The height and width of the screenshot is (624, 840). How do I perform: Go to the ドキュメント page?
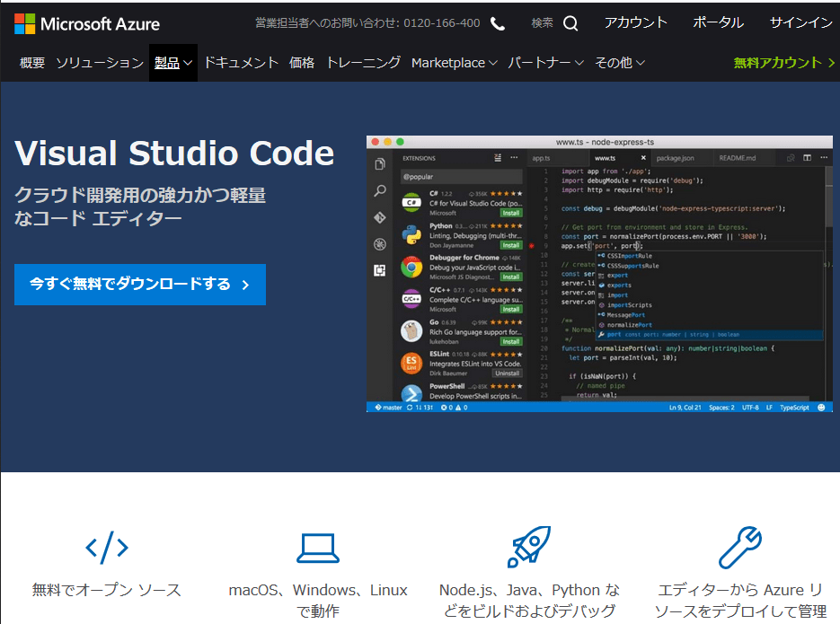[241, 63]
